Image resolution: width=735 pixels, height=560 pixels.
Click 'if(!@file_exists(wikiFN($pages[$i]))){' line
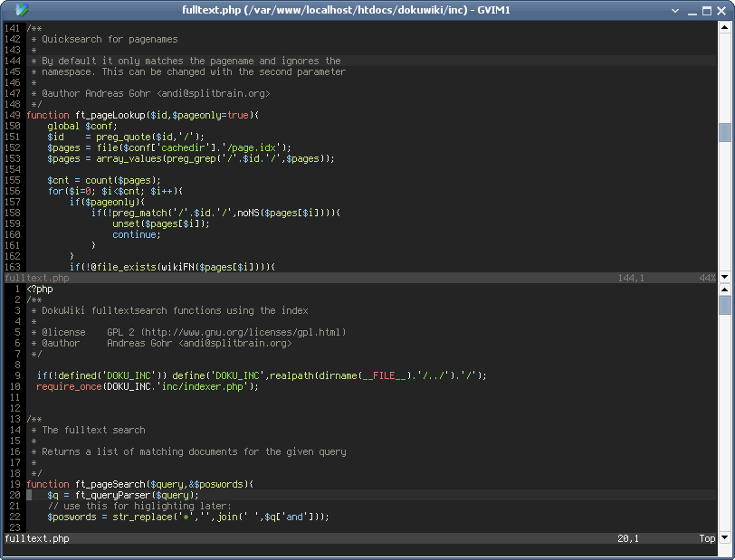(173, 267)
